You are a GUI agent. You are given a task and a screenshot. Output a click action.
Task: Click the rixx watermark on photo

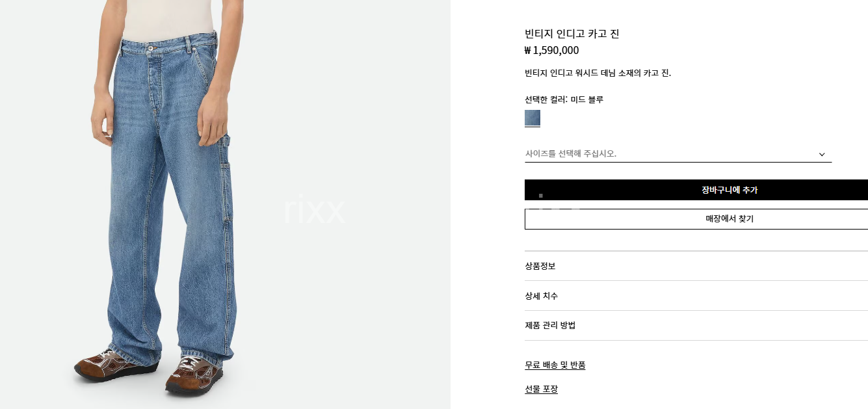(314, 209)
